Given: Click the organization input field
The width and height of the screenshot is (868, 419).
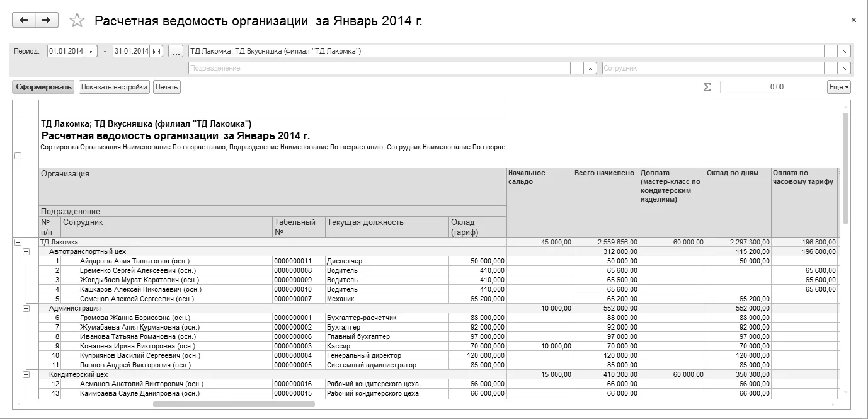Looking at the screenshot, I should pos(506,51).
